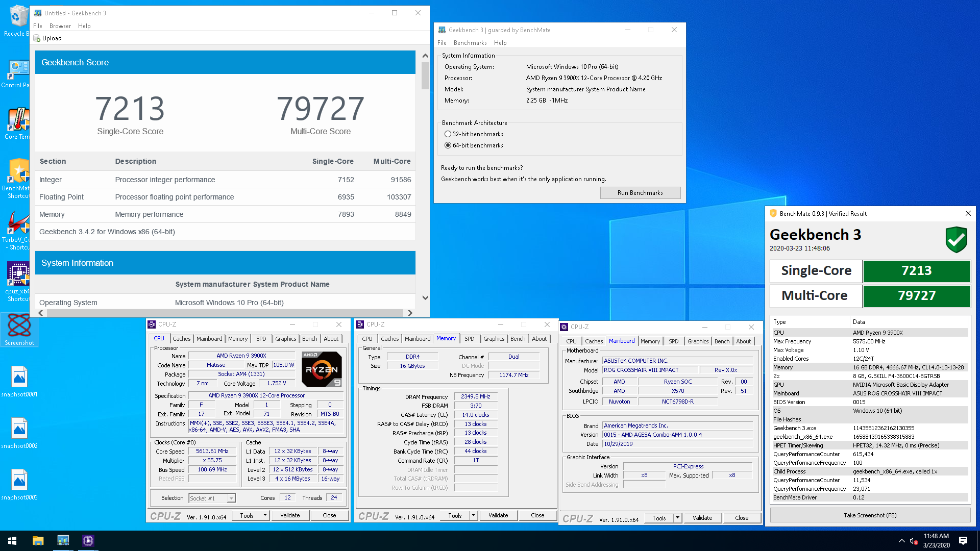
Task: Click the Run Benchmarks button
Action: pyautogui.click(x=640, y=193)
